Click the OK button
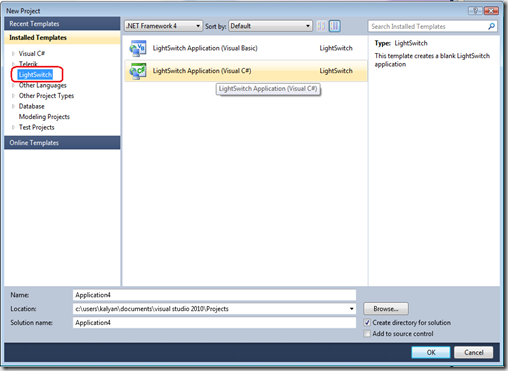This screenshot has height=371, width=508. (x=431, y=352)
